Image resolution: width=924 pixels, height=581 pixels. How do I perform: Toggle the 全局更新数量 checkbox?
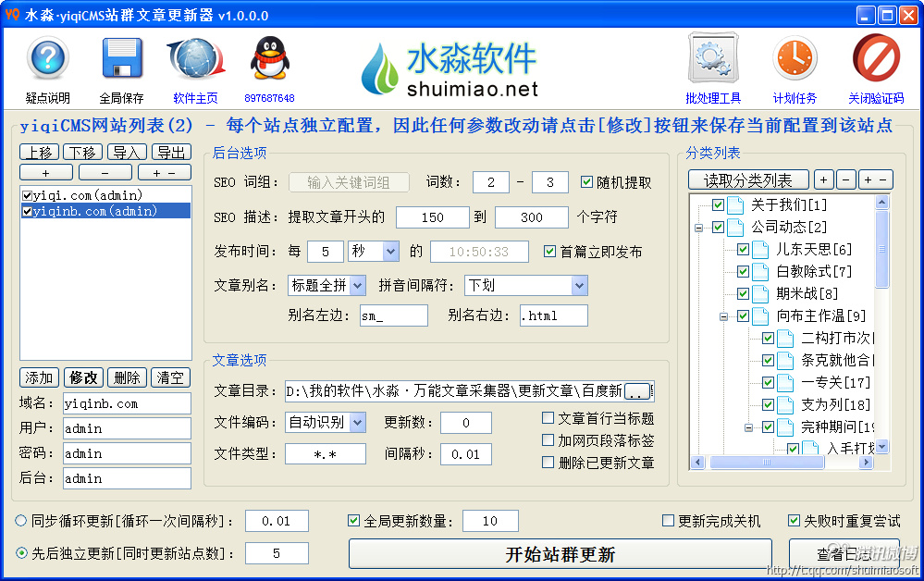[x=353, y=520]
